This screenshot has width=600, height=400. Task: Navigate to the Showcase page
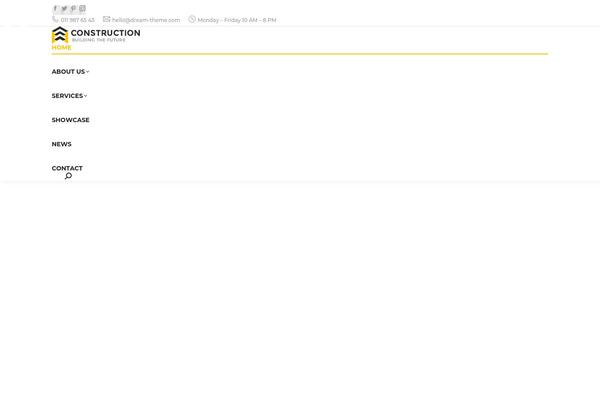[70, 120]
